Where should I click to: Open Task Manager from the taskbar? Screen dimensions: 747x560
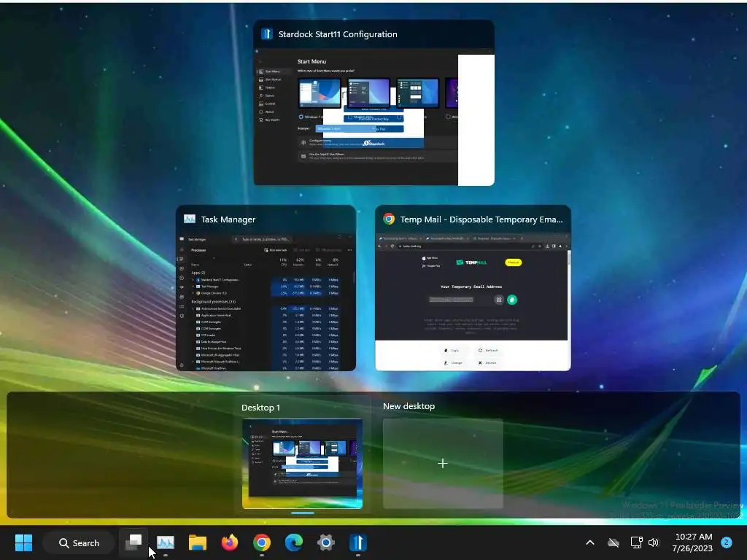click(166, 542)
